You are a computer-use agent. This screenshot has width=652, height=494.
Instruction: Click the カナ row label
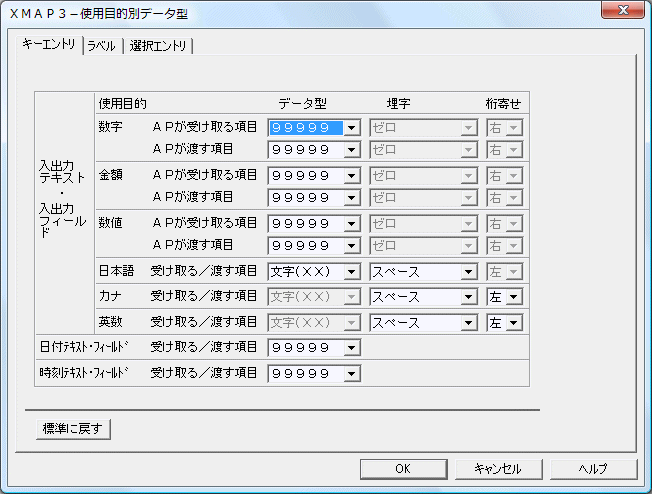[110, 296]
